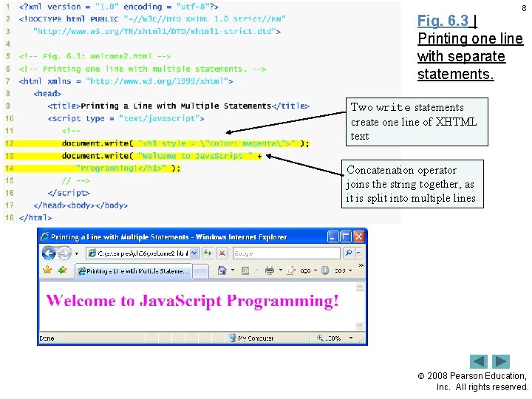Minimize the Internet Explorer window
532x399 pixels.
[332, 236]
